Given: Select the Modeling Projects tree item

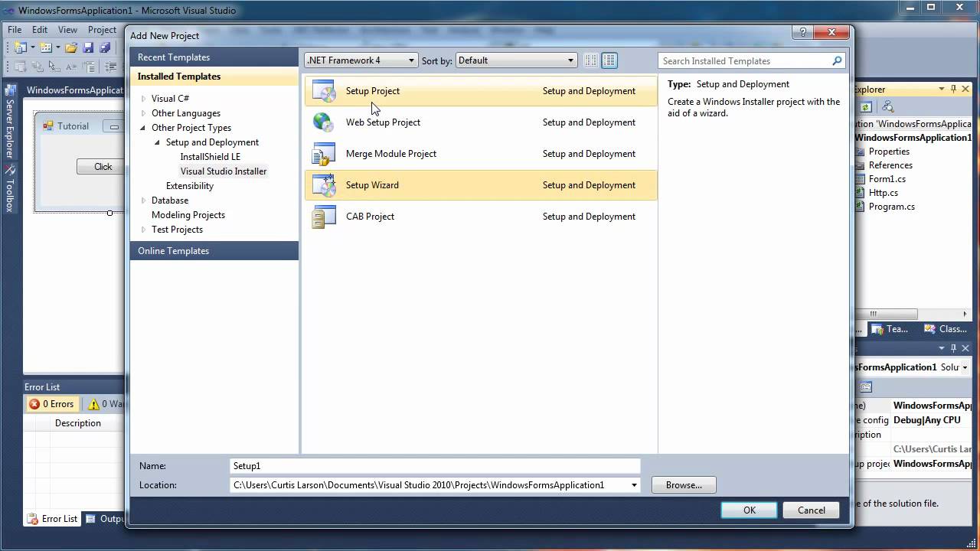Looking at the screenshot, I should 188,215.
